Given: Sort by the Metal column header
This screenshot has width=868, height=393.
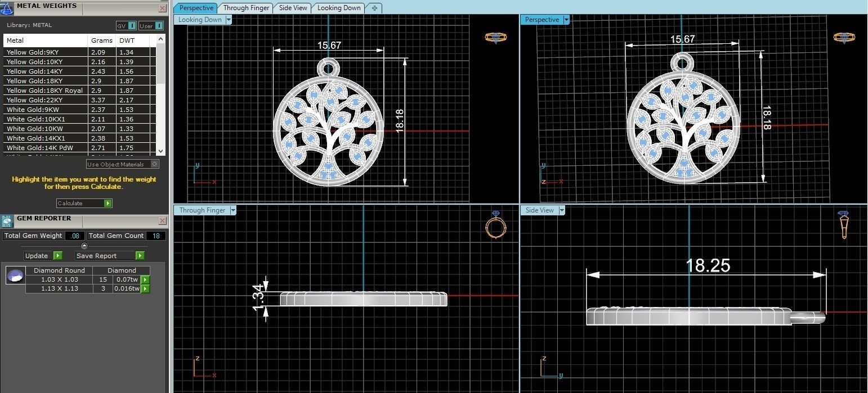Looking at the screenshot, I should pos(46,40).
